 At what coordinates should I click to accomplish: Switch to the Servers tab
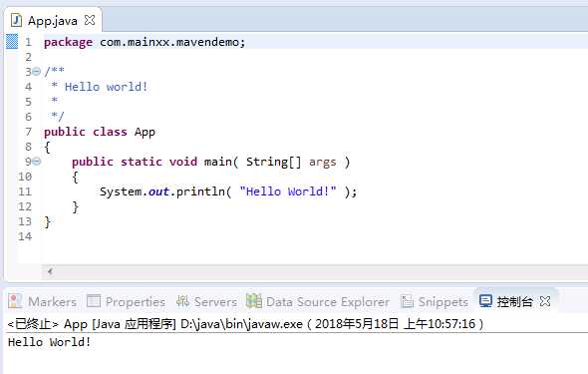coord(206,301)
